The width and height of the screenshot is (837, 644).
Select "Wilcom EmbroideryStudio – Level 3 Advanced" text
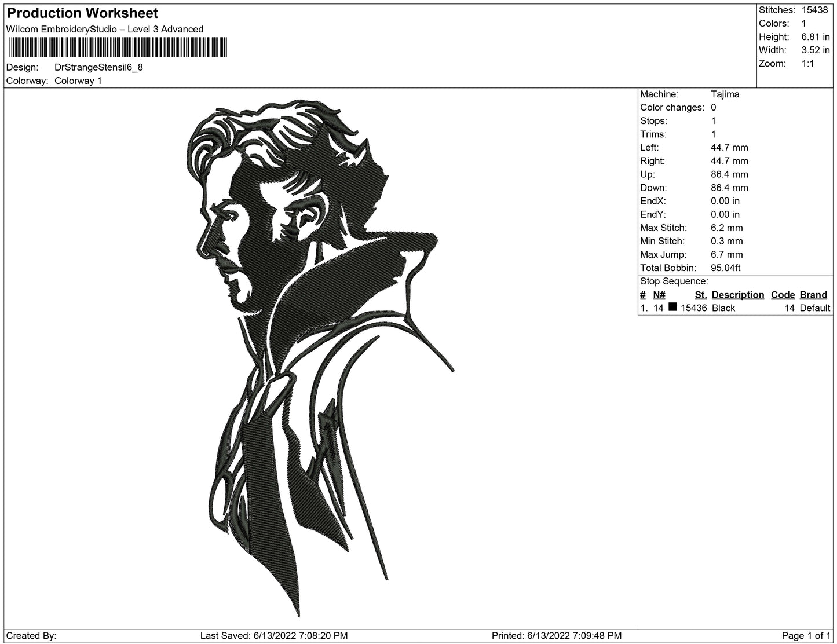[x=105, y=30]
